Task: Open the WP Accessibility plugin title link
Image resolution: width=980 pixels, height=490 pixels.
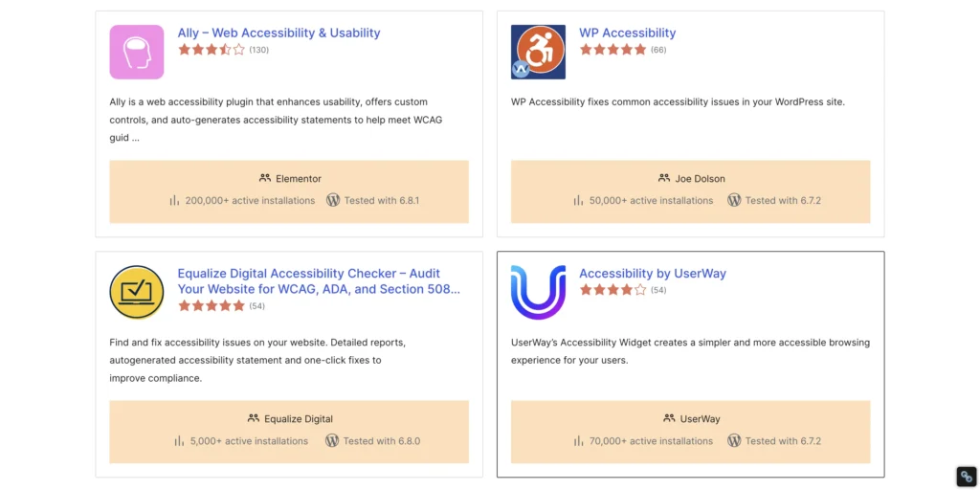Action: [x=628, y=33]
